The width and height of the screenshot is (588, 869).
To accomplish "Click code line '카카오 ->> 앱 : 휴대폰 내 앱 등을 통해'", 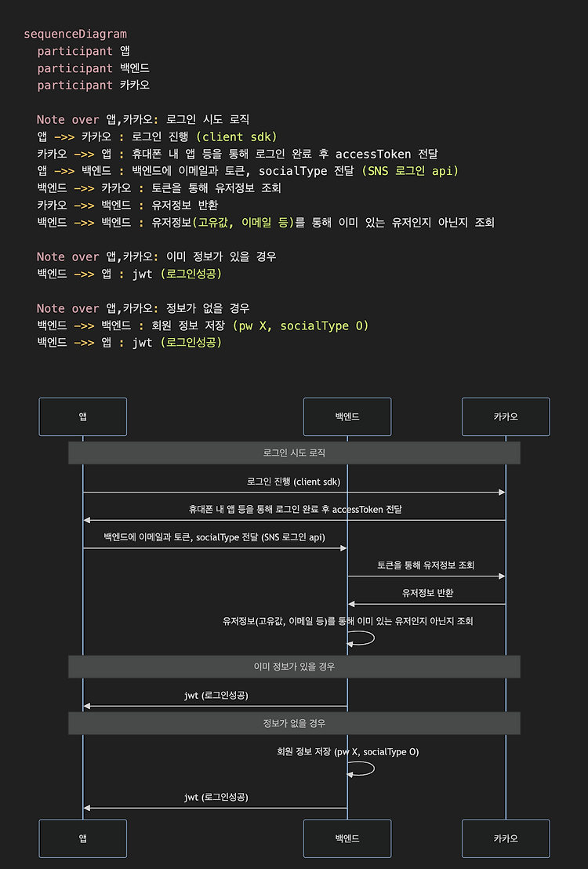I will click(x=238, y=154).
